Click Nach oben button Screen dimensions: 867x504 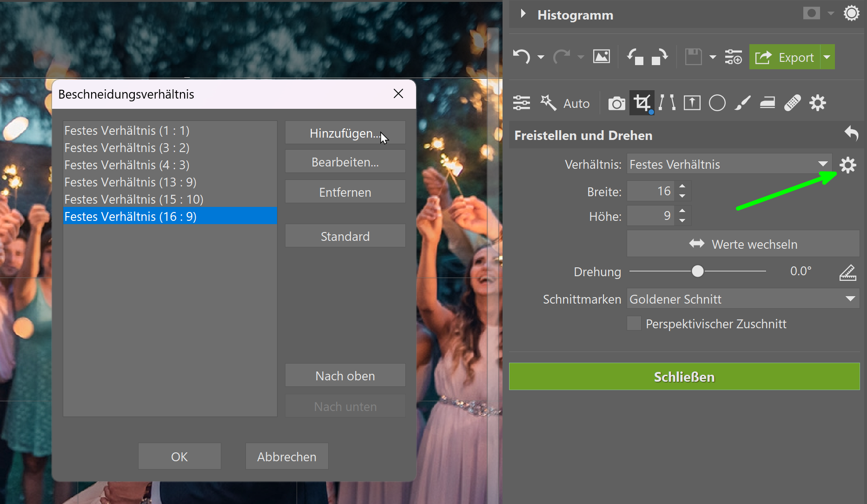[x=345, y=376]
